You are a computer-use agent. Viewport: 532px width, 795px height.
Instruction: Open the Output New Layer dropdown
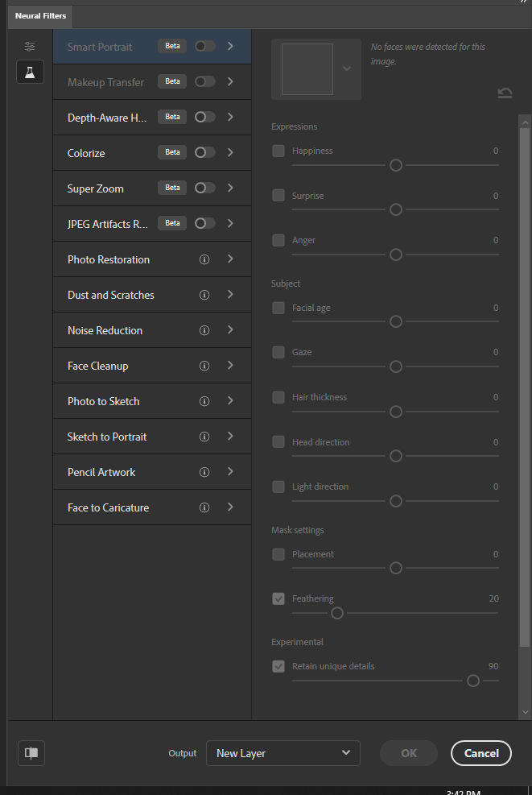pos(282,753)
